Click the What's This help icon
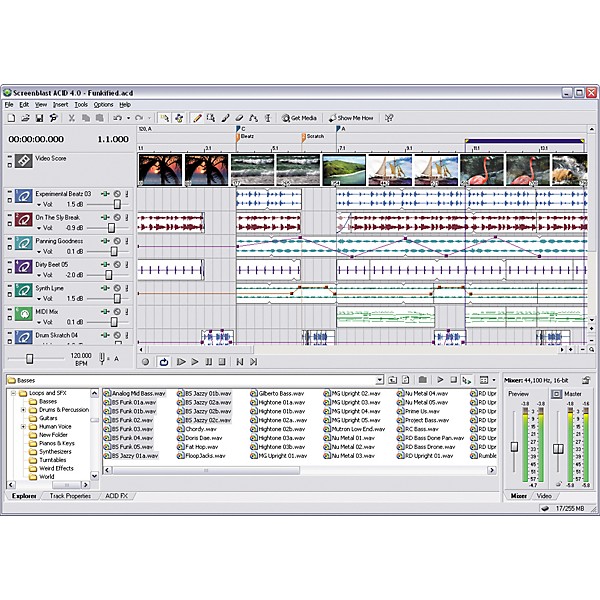 pyautogui.click(x=389, y=118)
